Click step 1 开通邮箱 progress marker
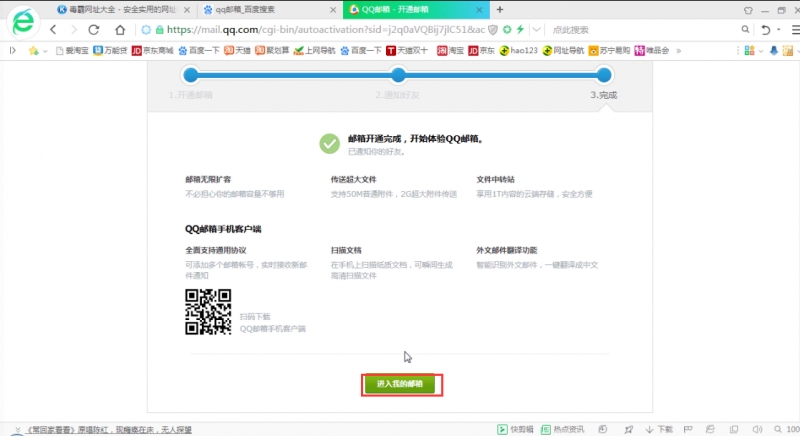 pos(191,75)
